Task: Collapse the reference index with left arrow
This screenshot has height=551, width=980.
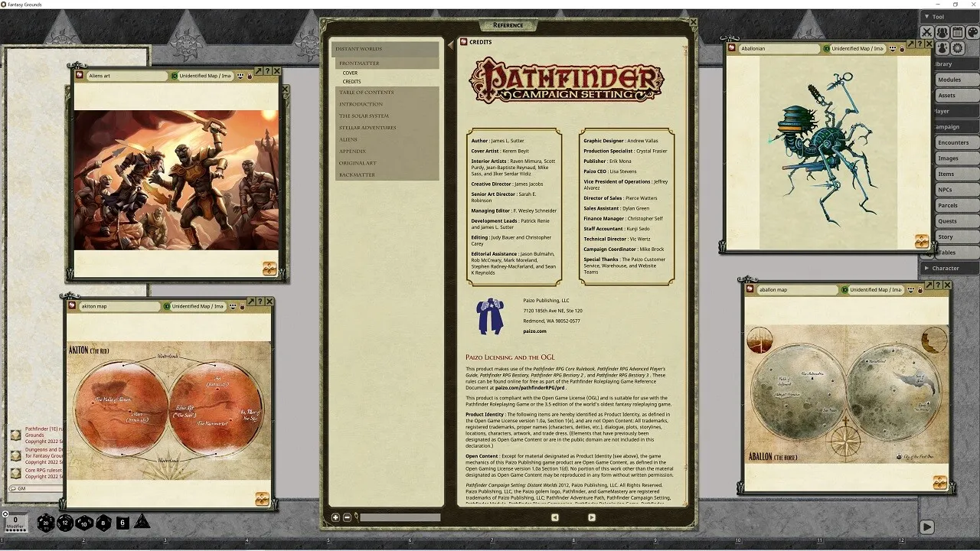Action: 450,45
